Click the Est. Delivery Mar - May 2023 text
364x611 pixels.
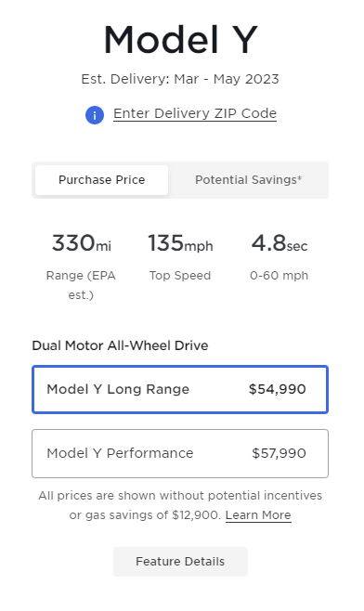[180, 79]
